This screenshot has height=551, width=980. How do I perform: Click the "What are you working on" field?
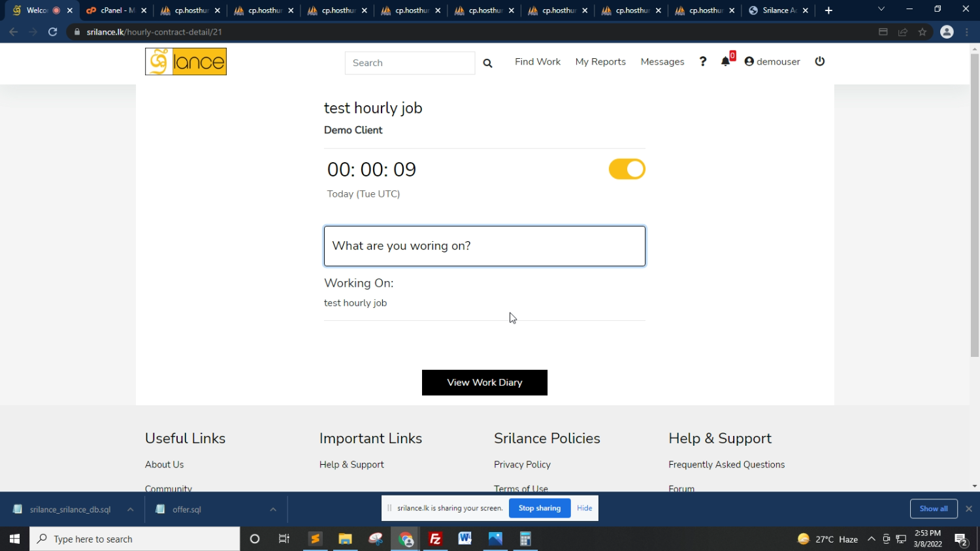tap(484, 246)
